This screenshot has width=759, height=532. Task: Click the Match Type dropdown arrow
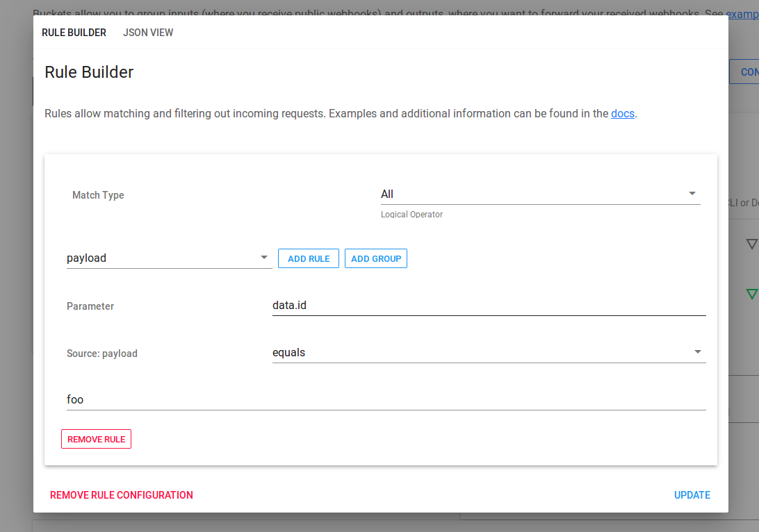(692, 193)
